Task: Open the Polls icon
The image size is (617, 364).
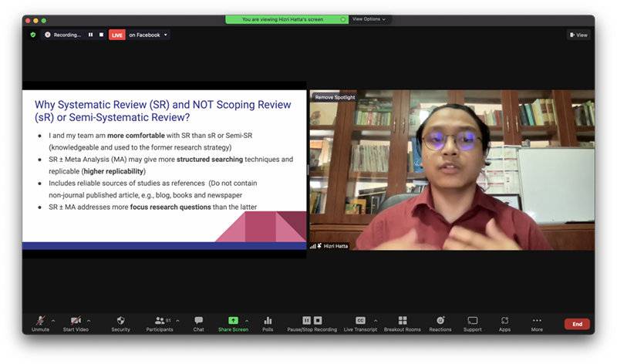Action: (x=268, y=321)
